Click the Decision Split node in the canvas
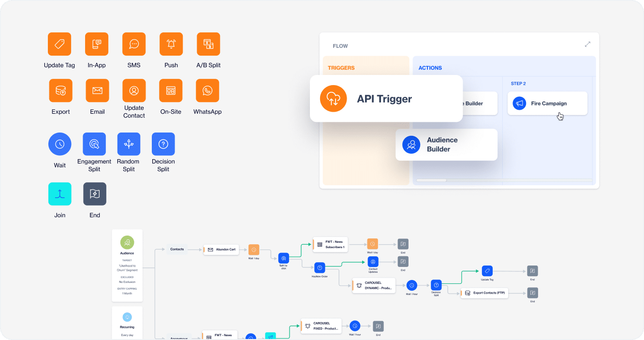644x340 pixels. click(436, 285)
